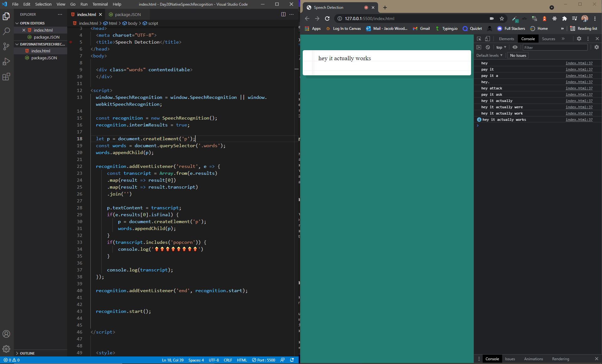Open Explorer Views and More Actions ellipsis

point(60,14)
